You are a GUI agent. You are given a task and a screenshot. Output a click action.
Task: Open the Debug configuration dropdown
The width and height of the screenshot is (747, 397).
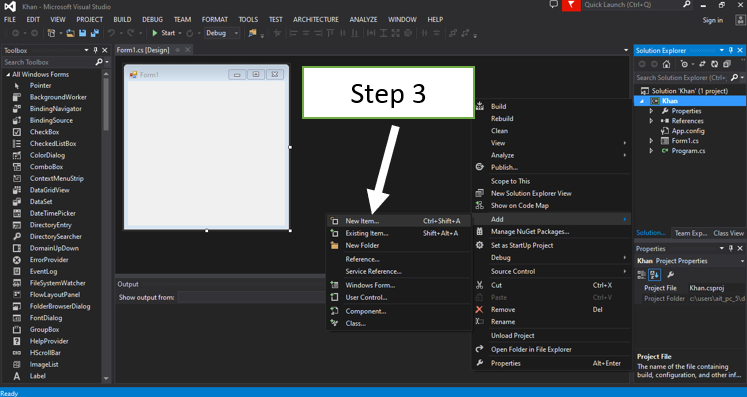coord(222,33)
